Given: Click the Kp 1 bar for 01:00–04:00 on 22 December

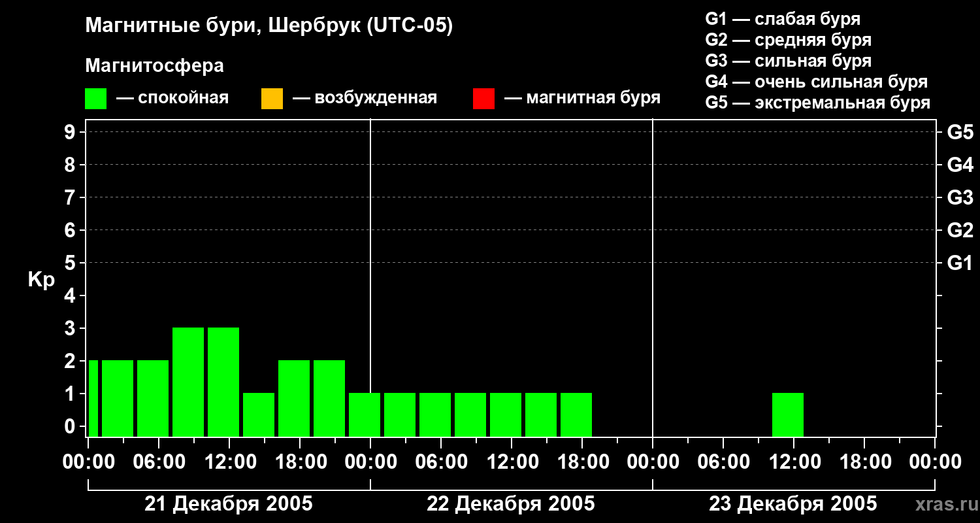Looking at the screenshot, I should [400, 414].
